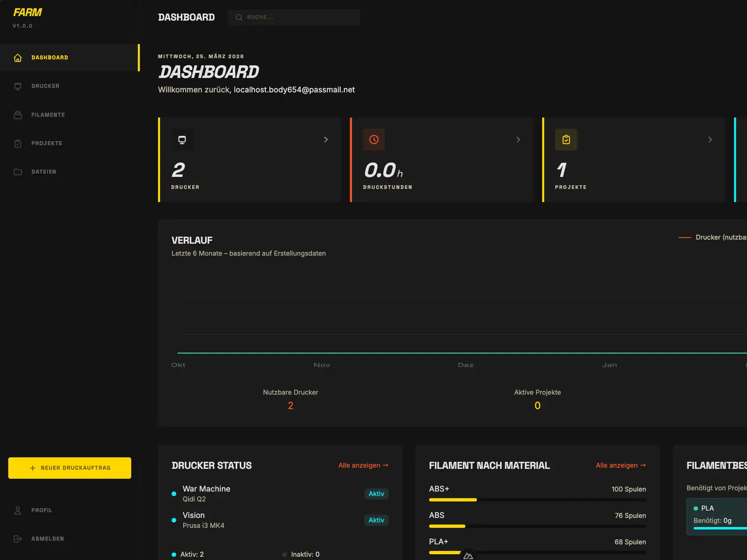Click ABS spool progress bar

(537, 526)
